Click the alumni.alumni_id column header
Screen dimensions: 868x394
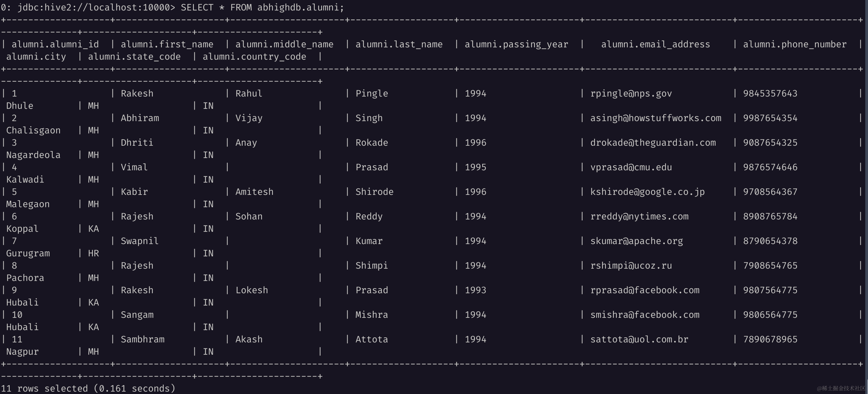pyautogui.click(x=55, y=45)
